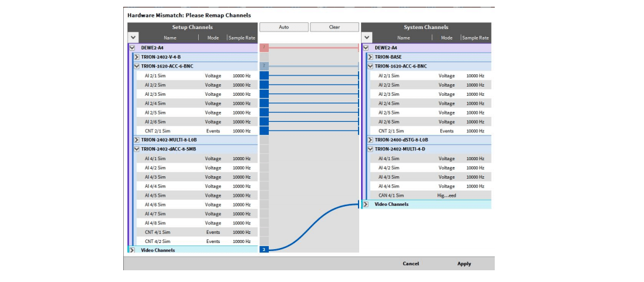Click the empty connector box for CNT 4/1 Sim
This screenshot has width=644, height=282.
(264, 232)
